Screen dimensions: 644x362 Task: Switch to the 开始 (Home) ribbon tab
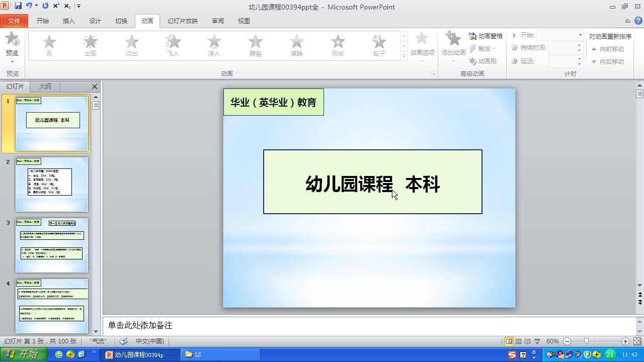[x=43, y=21]
